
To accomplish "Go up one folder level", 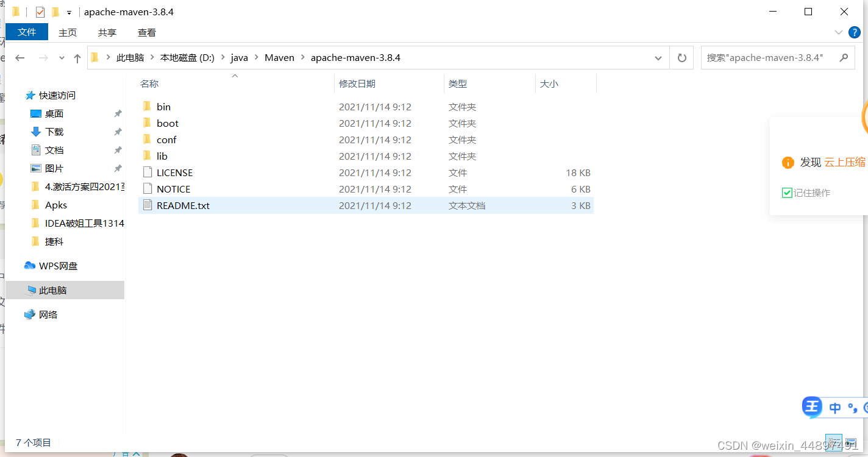I will 77,58.
